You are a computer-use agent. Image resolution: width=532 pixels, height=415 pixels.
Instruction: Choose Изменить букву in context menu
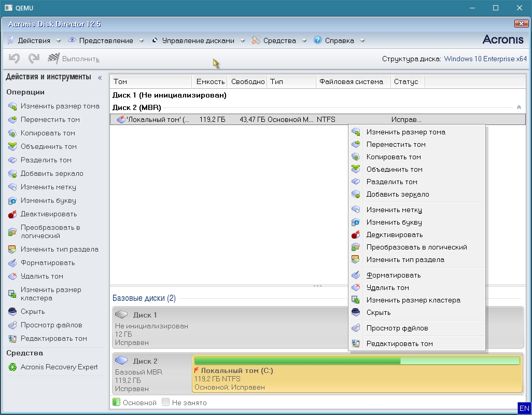[417, 222]
